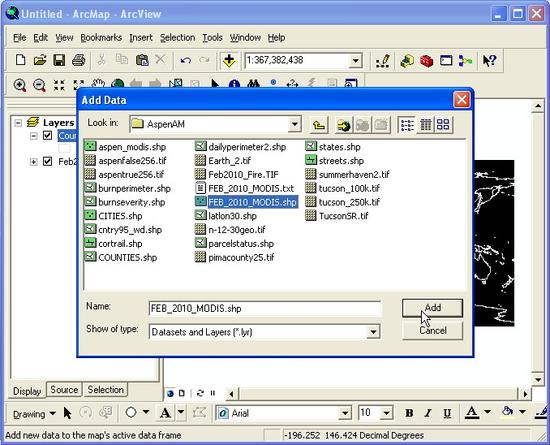The height and width of the screenshot is (445, 550).
Task: Open the red ArcToolbox icon
Action: point(426,61)
